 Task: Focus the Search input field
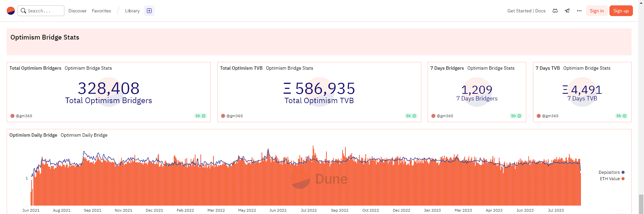[x=41, y=11]
